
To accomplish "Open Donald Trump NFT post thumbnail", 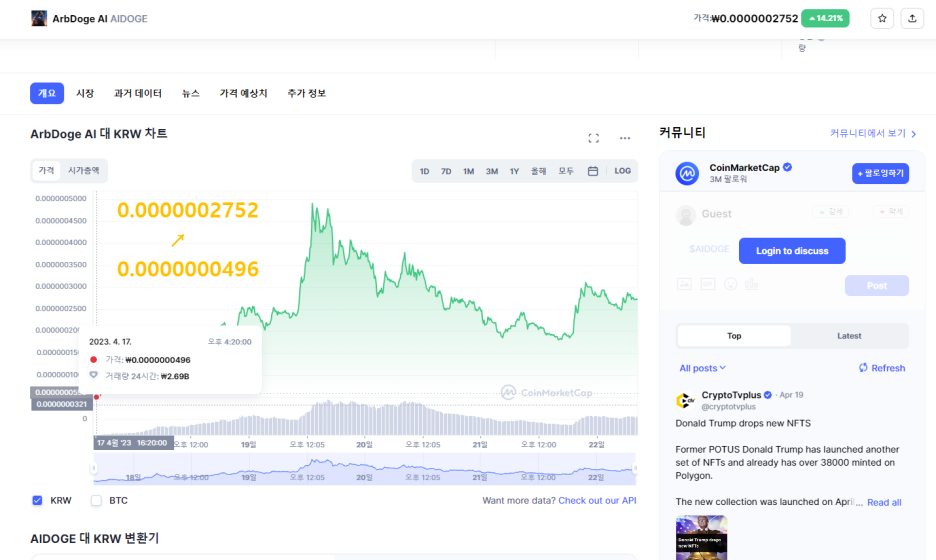I will coord(701,538).
